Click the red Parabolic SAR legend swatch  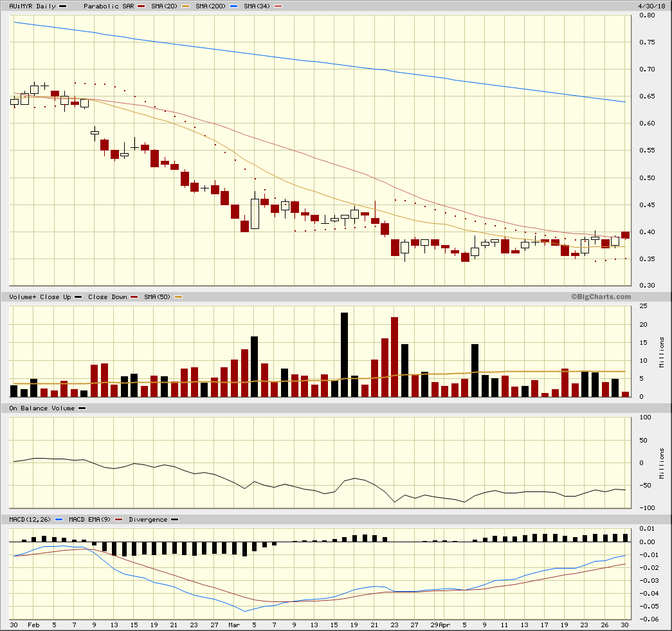click(x=141, y=6)
